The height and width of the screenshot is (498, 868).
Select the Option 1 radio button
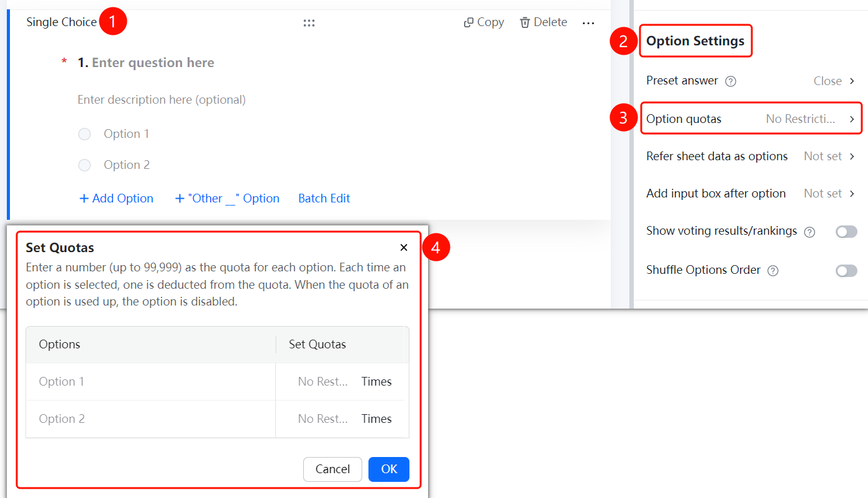click(85, 134)
